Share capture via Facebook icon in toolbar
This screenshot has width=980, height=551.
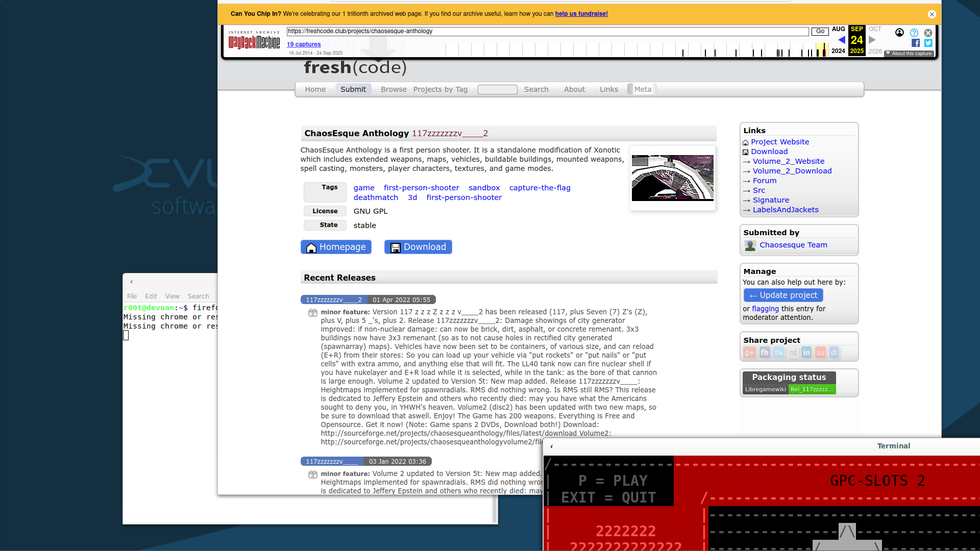pyautogui.click(x=916, y=43)
